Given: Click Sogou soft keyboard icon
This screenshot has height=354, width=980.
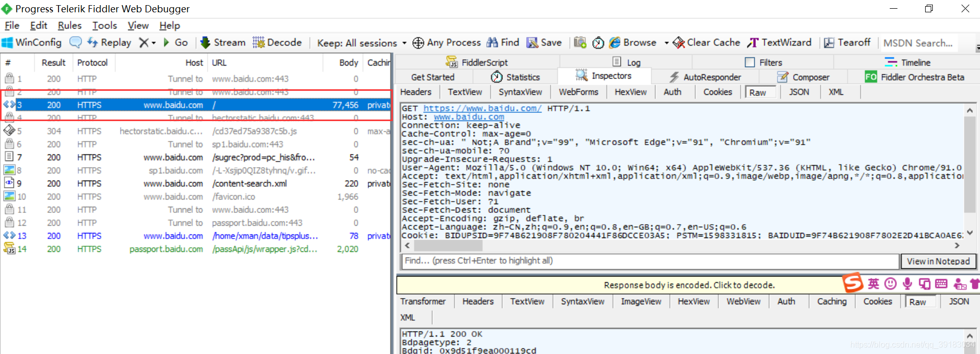Looking at the screenshot, I should click(941, 283).
